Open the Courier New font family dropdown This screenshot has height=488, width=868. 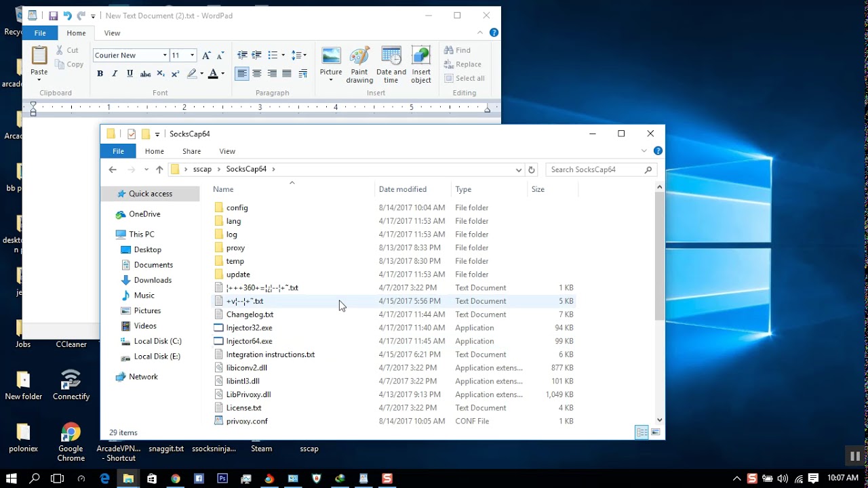point(165,56)
